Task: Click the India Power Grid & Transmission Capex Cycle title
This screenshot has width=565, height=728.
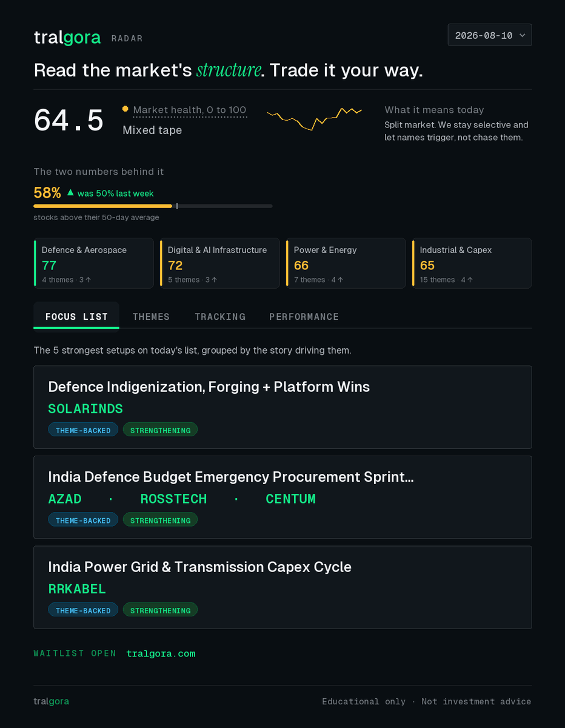Action: [x=199, y=567]
